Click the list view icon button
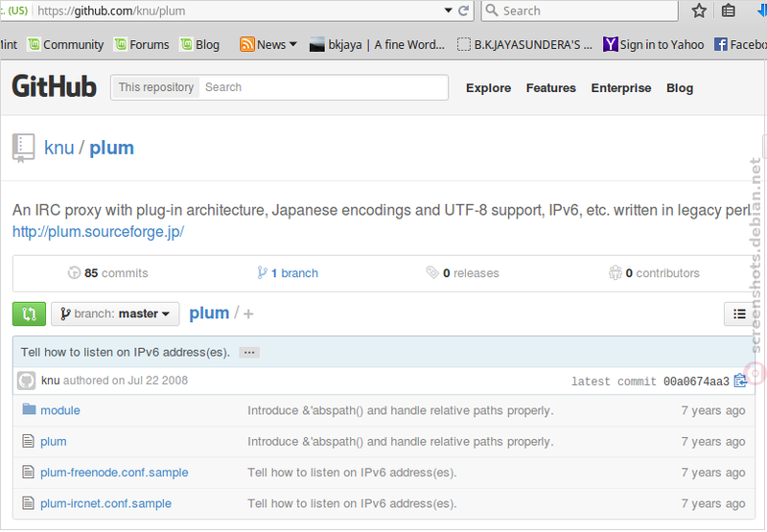The width and height of the screenshot is (767, 532). click(739, 313)
